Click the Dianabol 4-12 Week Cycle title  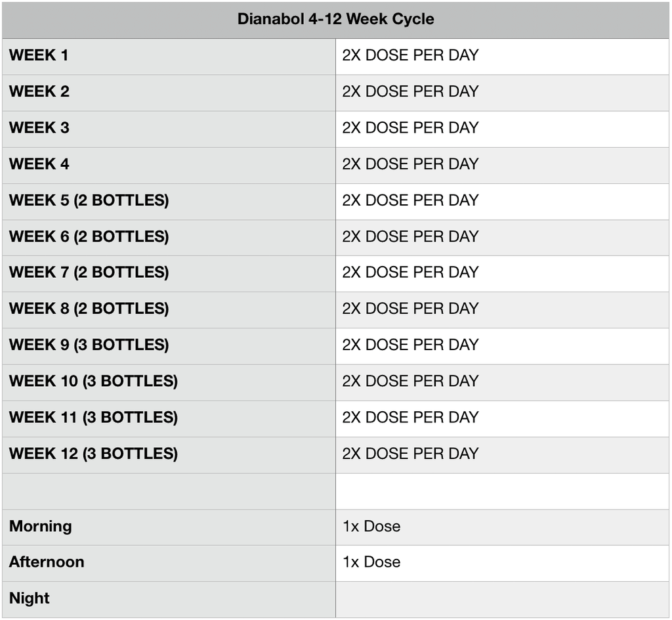335,19
